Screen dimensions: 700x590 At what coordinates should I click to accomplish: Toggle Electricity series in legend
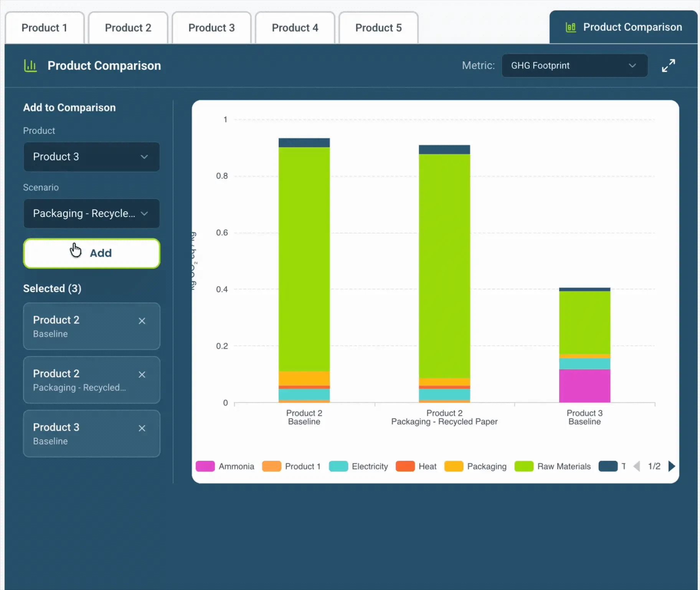(x=358, y=466)
